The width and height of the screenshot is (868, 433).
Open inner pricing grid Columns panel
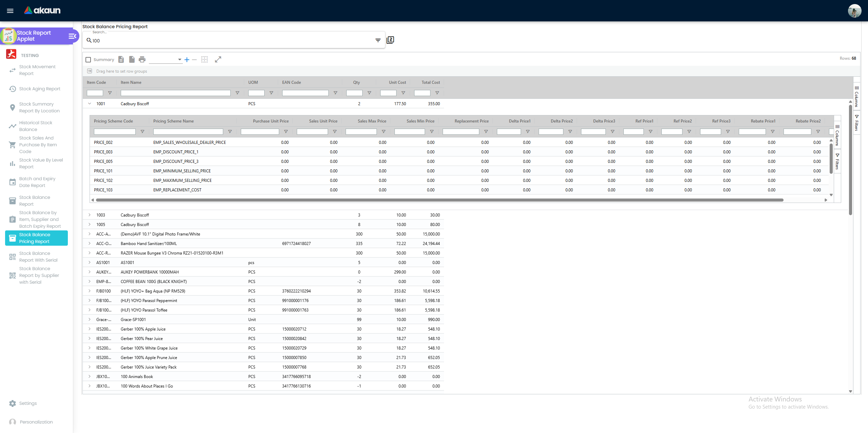pos(837,135)
